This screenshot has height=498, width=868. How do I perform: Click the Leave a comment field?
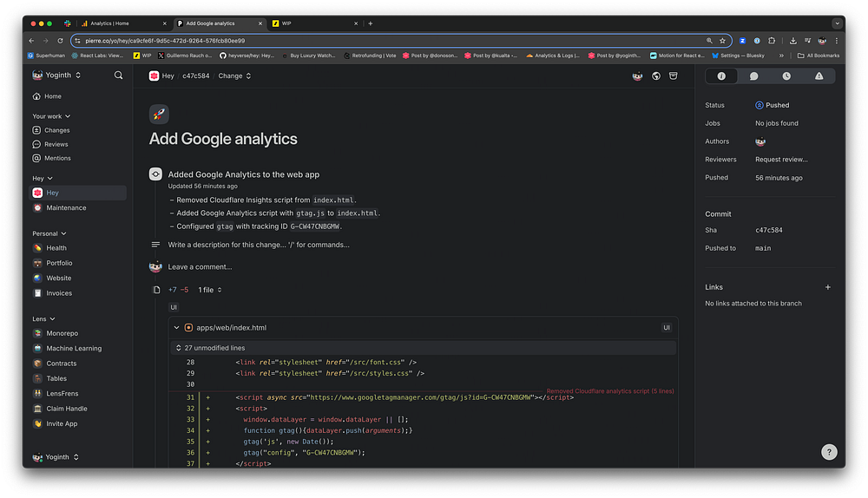(x=200, y=267)
